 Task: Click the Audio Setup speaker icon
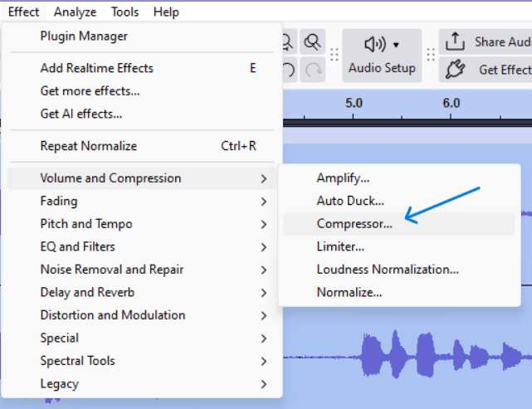tap(375, 45)
